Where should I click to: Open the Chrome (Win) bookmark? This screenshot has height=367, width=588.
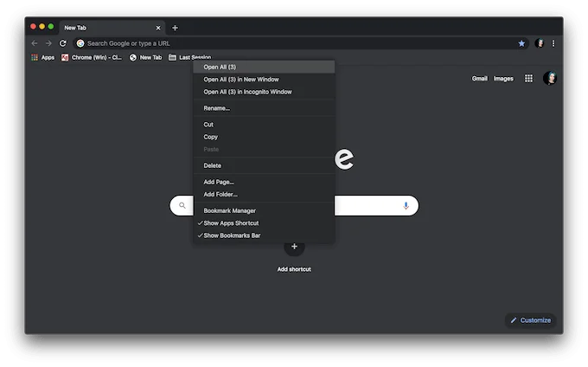pos(92,57)
